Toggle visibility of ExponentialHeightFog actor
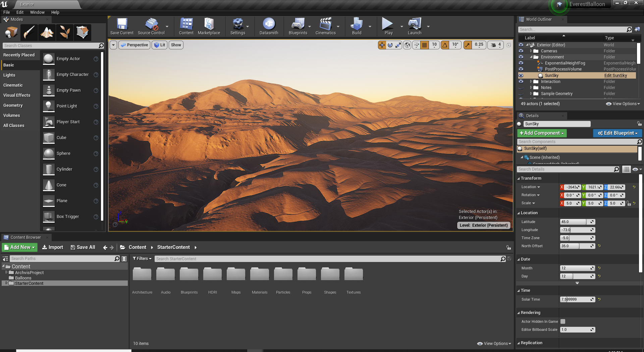The image size is (644, 352). [x=521, y=63]
